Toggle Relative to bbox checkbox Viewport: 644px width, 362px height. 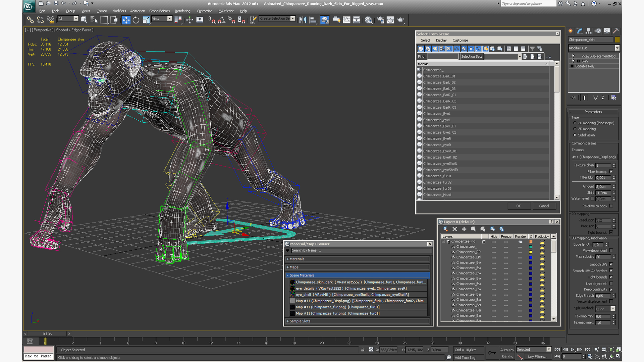[611, 206]
